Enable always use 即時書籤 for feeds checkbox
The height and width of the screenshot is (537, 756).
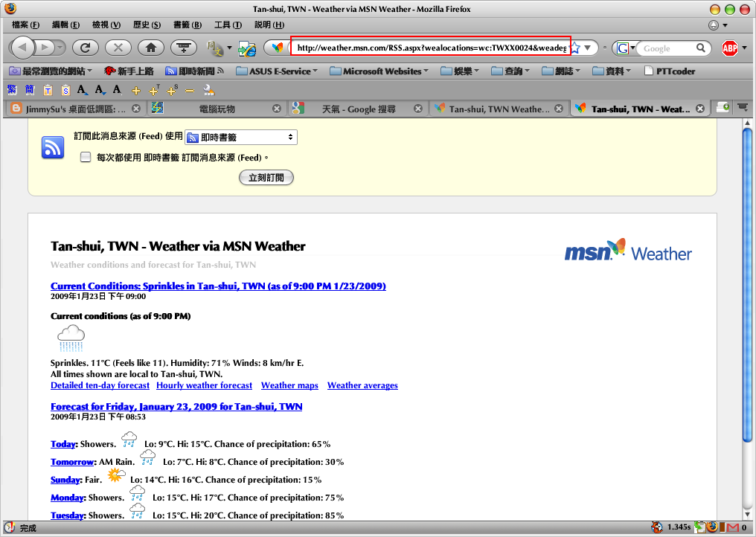pos(86,157)
